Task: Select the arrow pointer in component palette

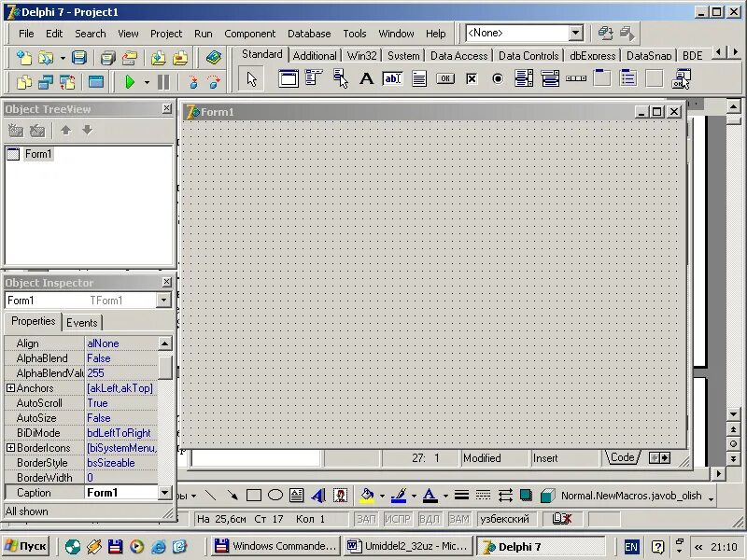Action: pos(251,79)
